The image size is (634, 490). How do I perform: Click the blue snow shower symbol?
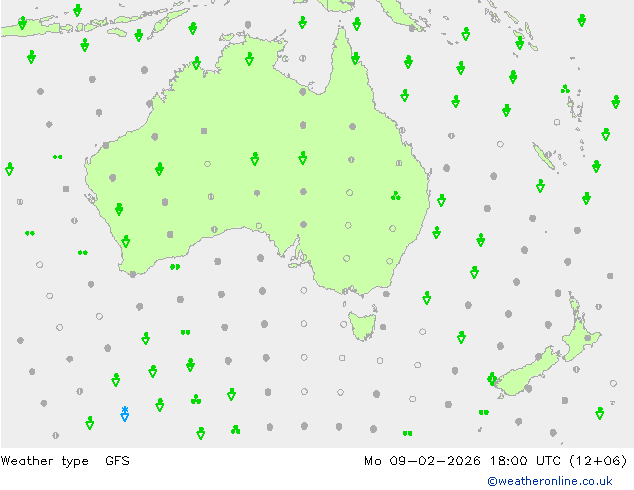(x=125, y=414)
